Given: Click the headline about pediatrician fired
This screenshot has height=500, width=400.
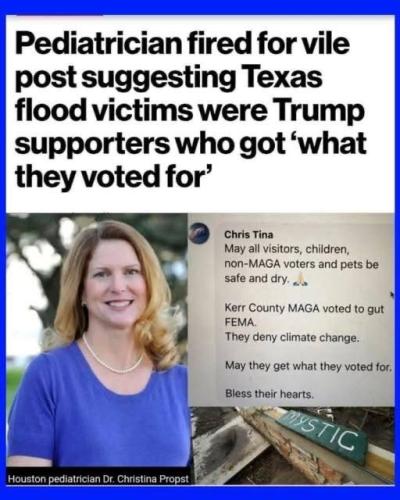Looking at the screenshot, I should (x=191, y=110).
